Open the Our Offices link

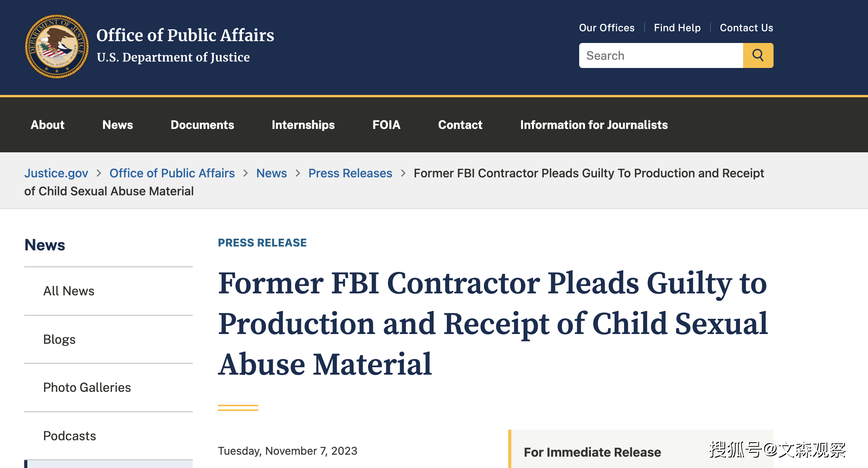tap(607, 28)
